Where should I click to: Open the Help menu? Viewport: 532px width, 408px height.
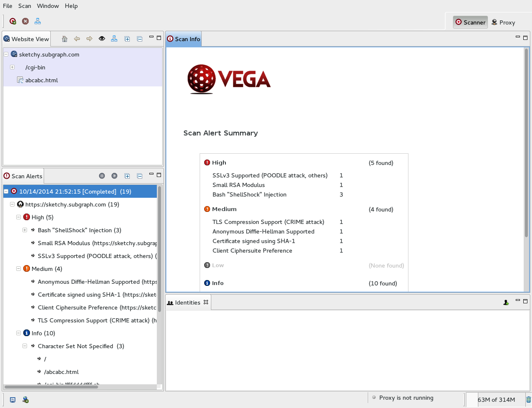(x=71, y=6)
